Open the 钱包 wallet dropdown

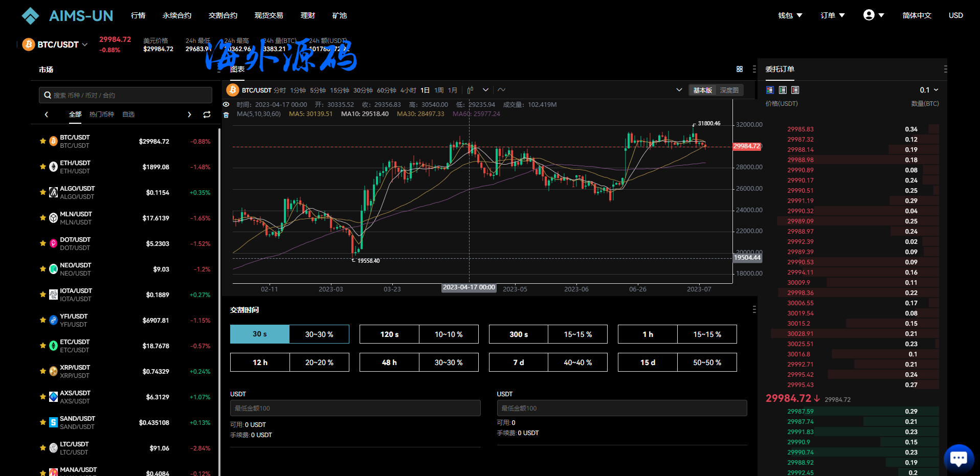click(790, 15)
